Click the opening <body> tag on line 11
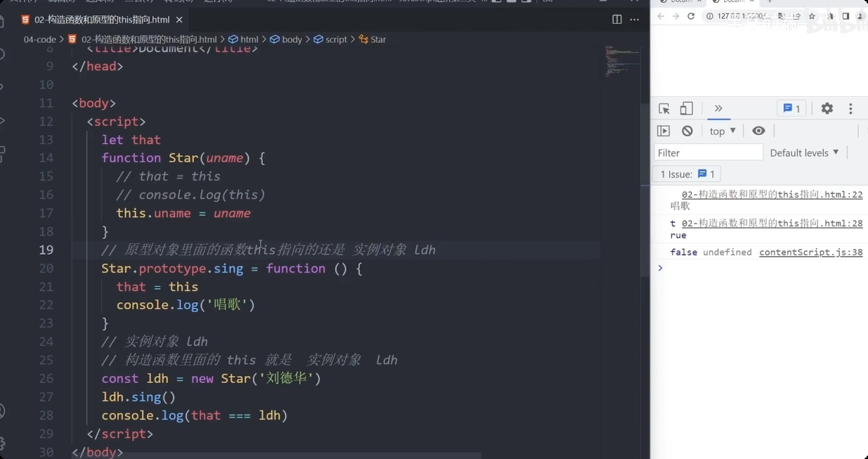This screenshot has height=459, width=868. pyautogui.click(x=93, y=103)
